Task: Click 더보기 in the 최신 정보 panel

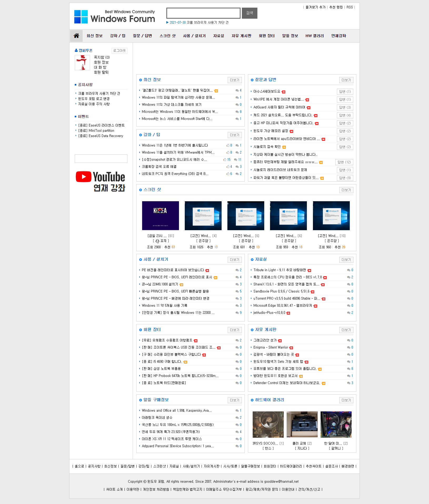Action: click(235, 80)
